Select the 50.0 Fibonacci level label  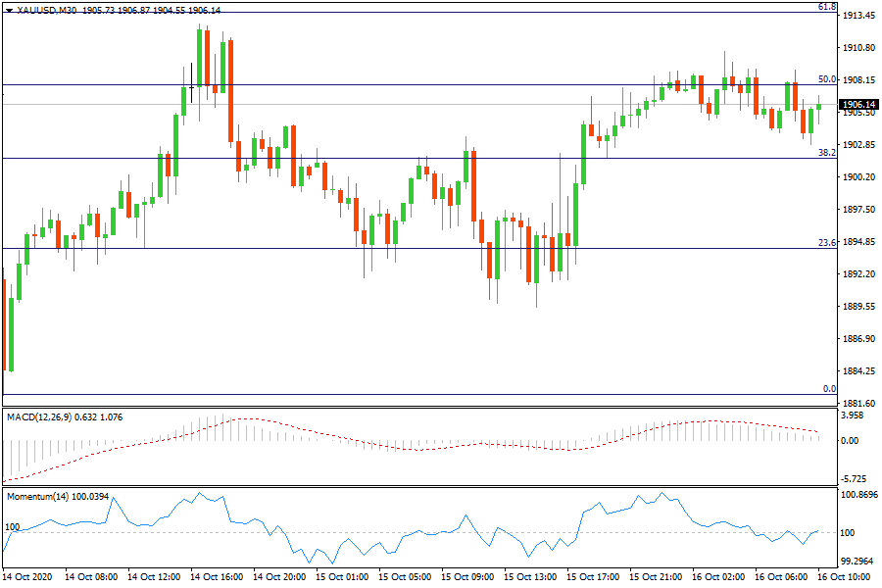click(x=826, y=79)
